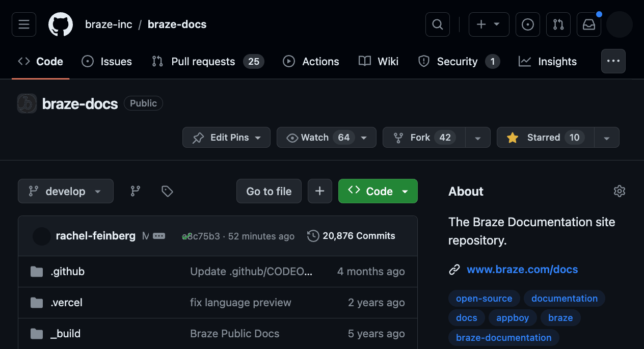Click the '2 years ago' timestamp
Image resolution: width=644 pixels, height=349 pixels.
(x=377, y=303)
